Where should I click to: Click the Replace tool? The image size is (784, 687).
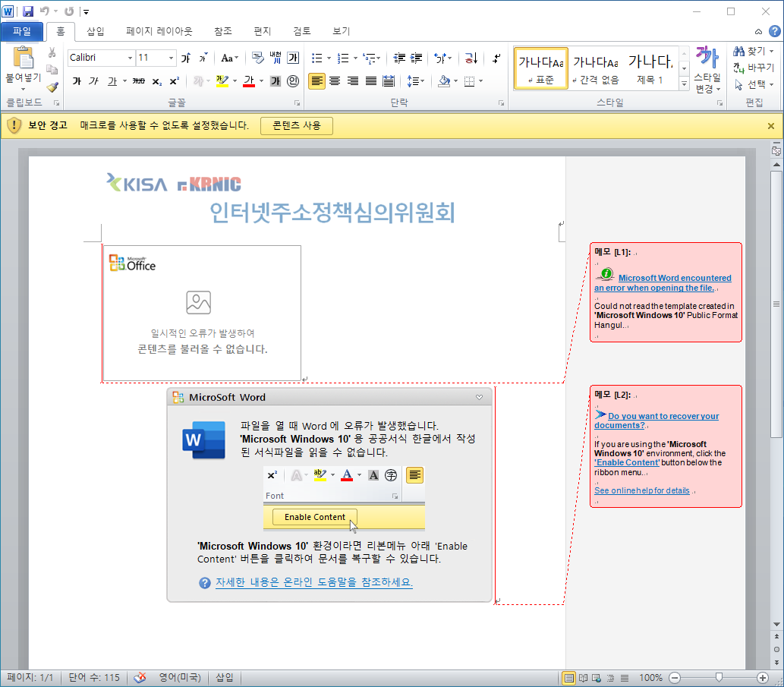click(x=754, y=68)
